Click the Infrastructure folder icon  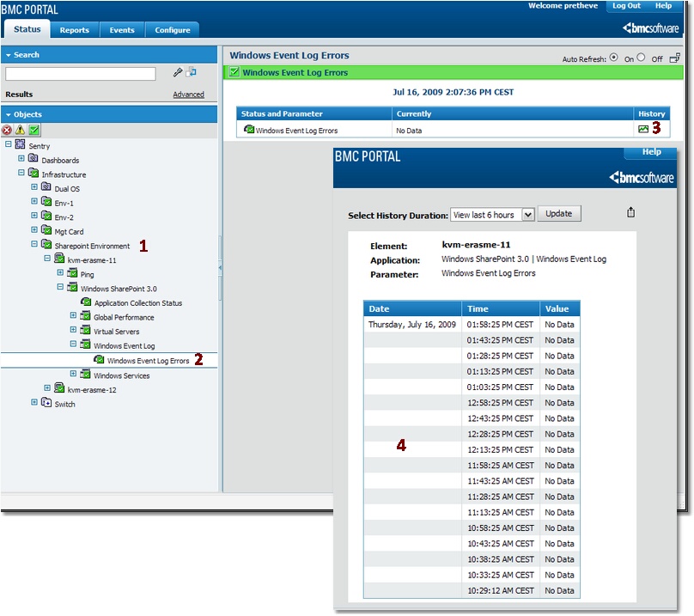33,173
